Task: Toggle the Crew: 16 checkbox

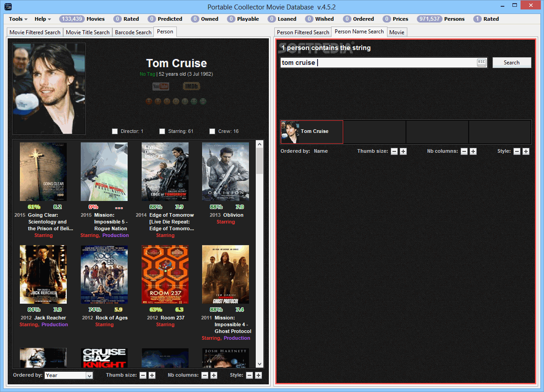Action: point(212,132)
